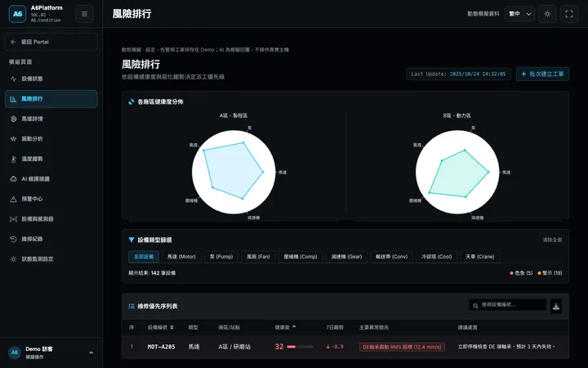Click the B區 動力區 radar chart
The width and height of the screenshot is (588, 368).
coord(457,172)
